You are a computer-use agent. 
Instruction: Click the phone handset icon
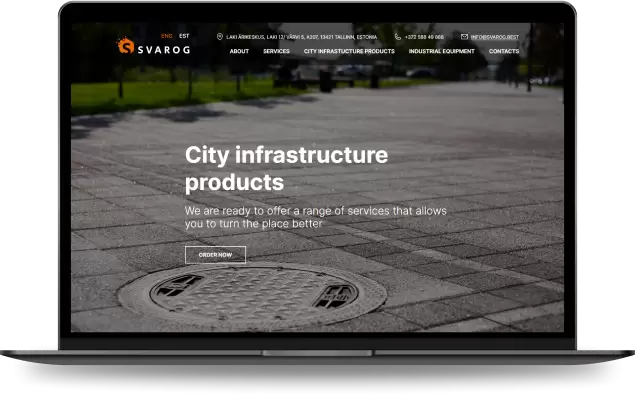398,37
